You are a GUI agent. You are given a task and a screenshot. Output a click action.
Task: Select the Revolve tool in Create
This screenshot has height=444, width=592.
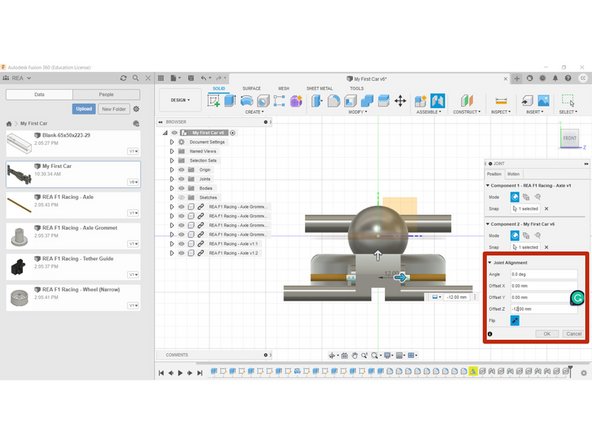tap(247, 101)
